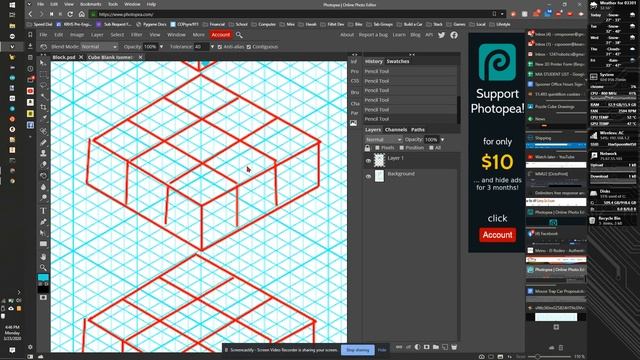Image resolution: width=640 pixels, height=360 pixels.
Task: Click the search magnifier beside Account
Action: [239, 35]
